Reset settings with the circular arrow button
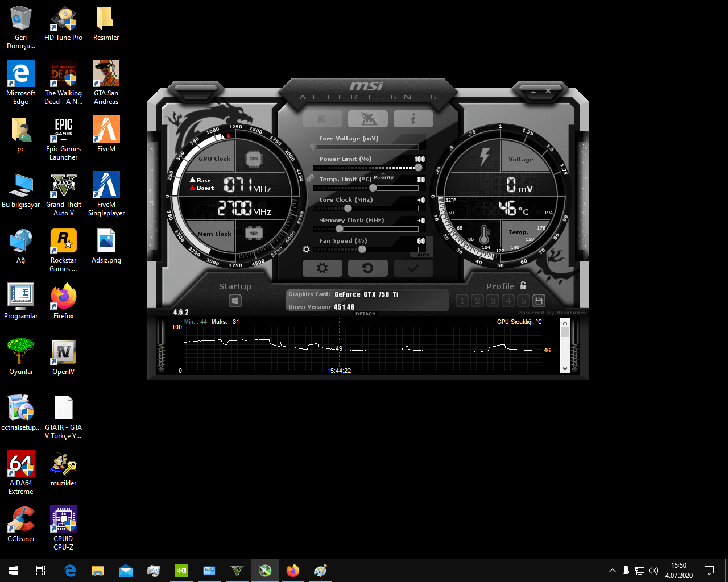This screenshot has width=728, height=582. click(x=367, y=268)
